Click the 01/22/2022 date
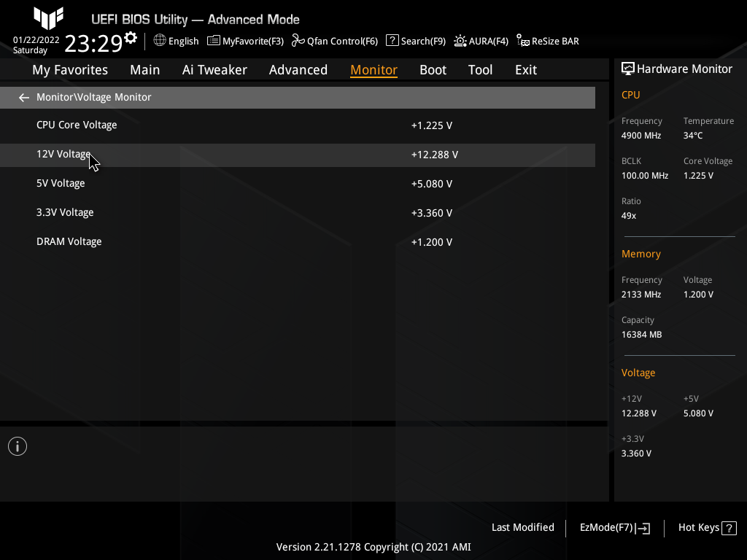 [36, 40]
